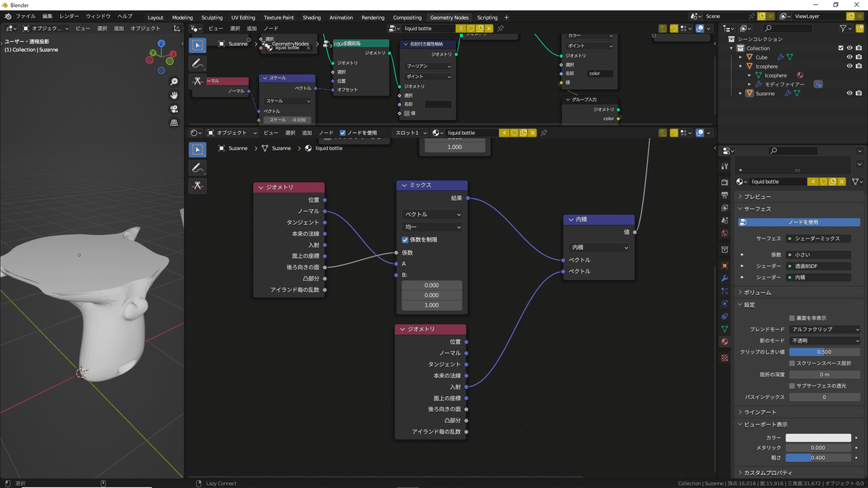868x488 pixels.
Task: Click the pan view hand icon
Action: click(174, 95)
